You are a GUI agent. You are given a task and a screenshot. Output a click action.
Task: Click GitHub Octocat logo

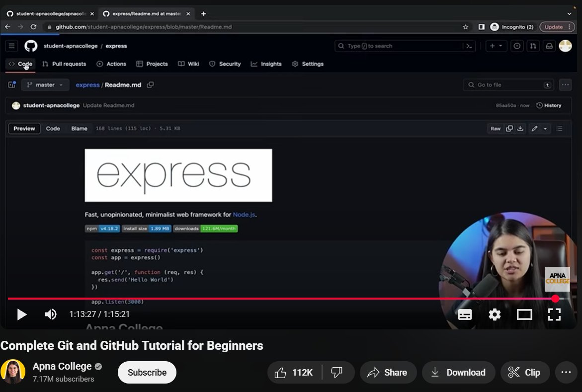31,46
